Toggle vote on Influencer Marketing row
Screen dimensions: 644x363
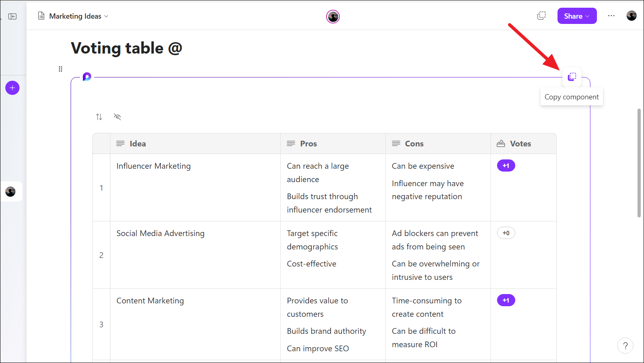pos(506,165)
